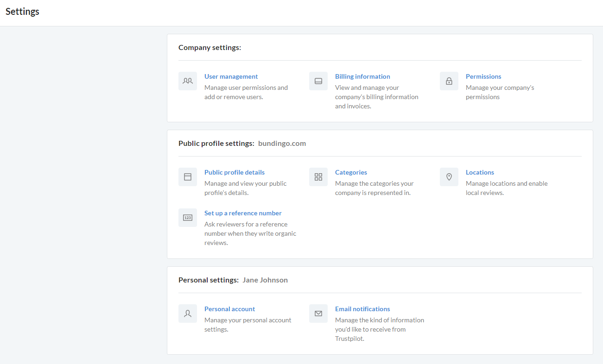
Task: Click the Settings page title
Action: coord(22,12)
